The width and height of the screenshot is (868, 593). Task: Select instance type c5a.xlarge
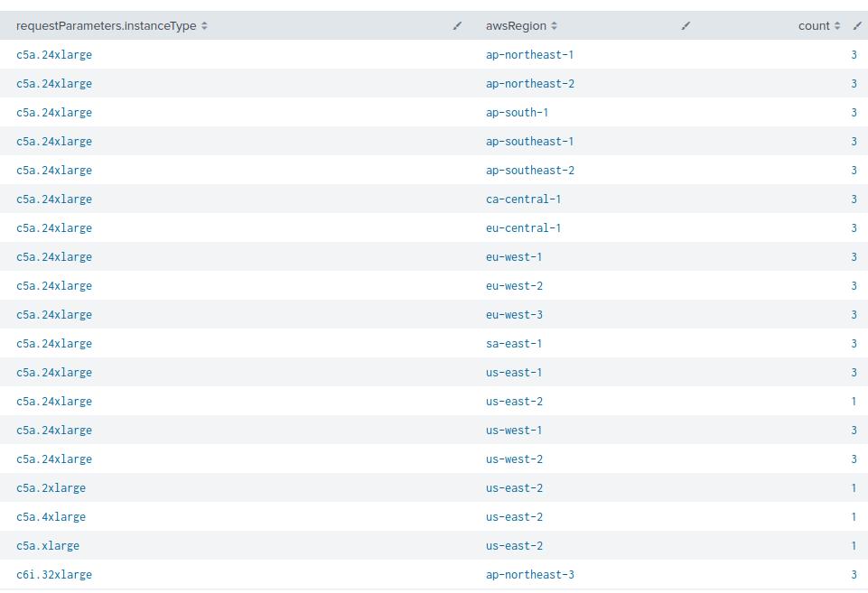48,545
